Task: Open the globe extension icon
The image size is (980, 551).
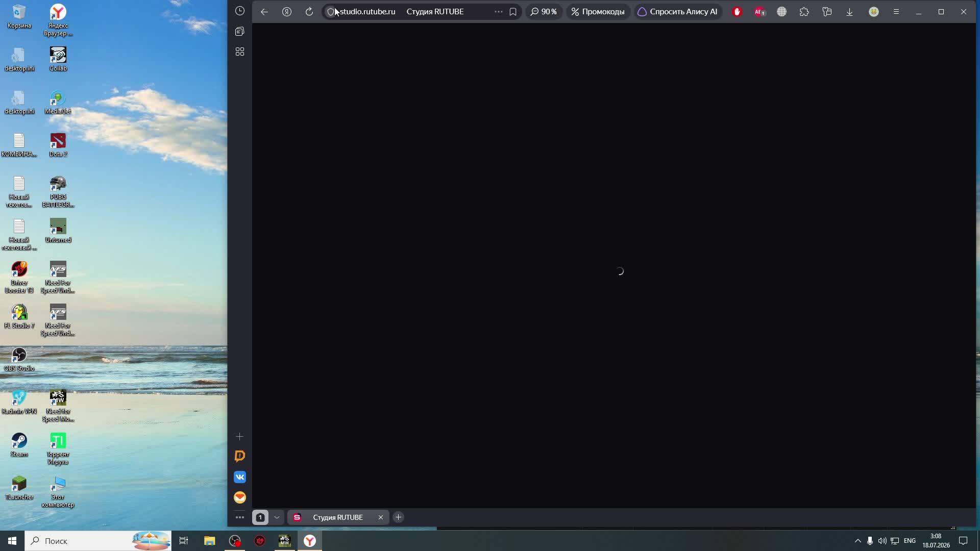Action: [x=782, y=12]
